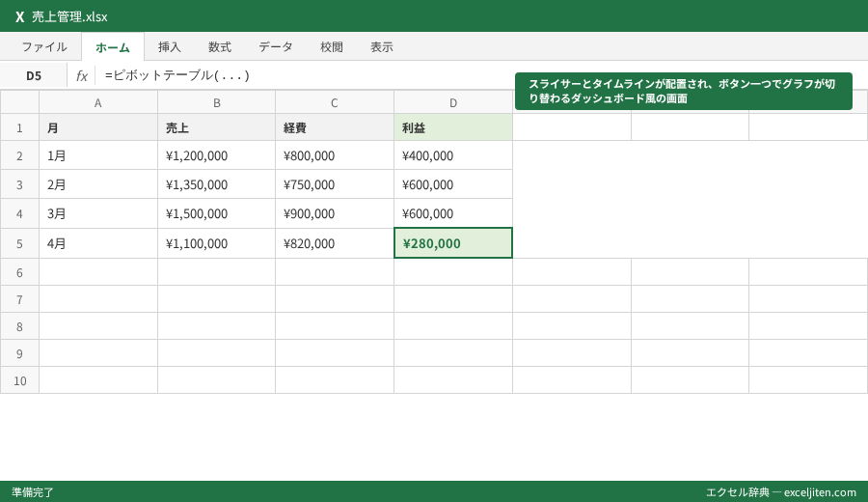
Task: Switch to the ホーム tab
Action: click(113, 47)
